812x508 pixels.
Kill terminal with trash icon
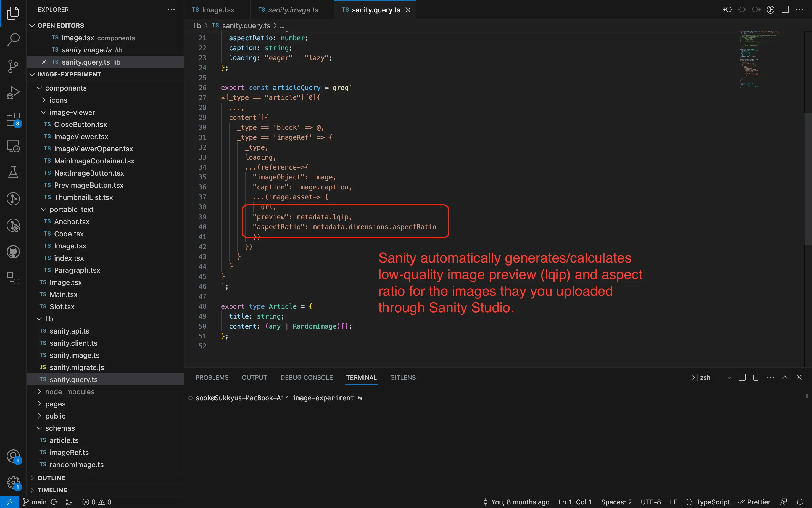point(756,377)
